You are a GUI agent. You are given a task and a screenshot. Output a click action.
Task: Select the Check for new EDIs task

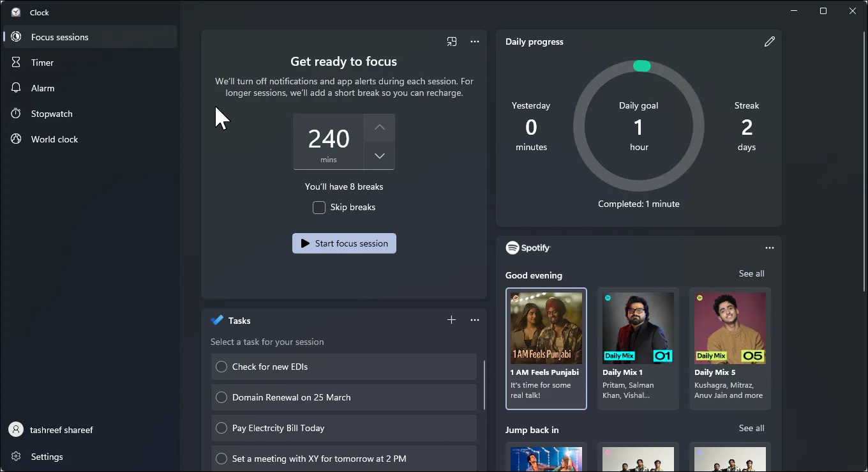pyautogui.click(x=221, y=367)
